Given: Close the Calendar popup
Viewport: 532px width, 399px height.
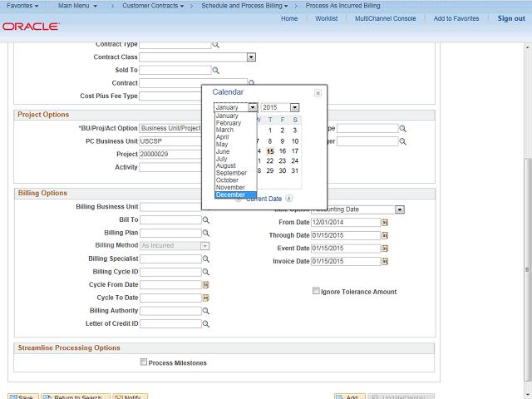Looking at the screenshot, I should click(318, 93).
